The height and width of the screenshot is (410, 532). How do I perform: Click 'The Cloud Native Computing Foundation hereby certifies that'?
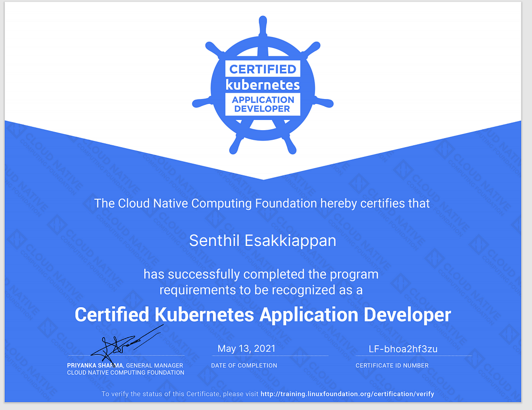point(262,204)
